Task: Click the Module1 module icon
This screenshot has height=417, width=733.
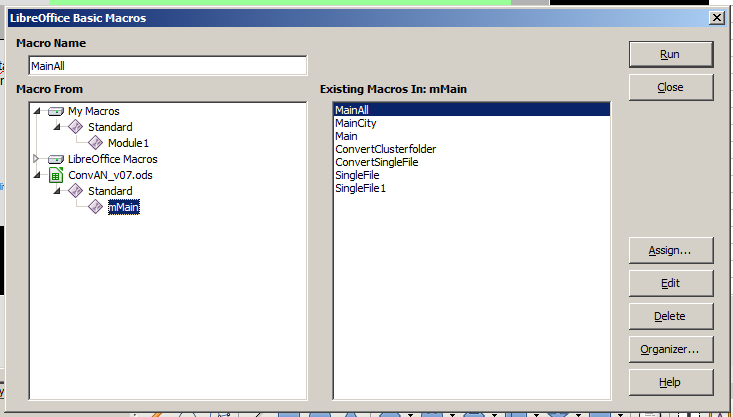Action: tap(95, 143)
